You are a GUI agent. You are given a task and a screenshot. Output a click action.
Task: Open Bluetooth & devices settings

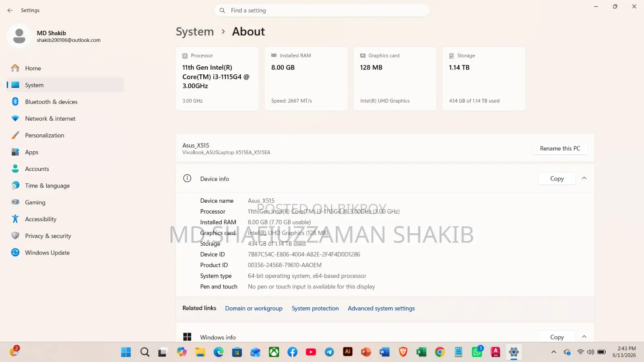point(65,102)
